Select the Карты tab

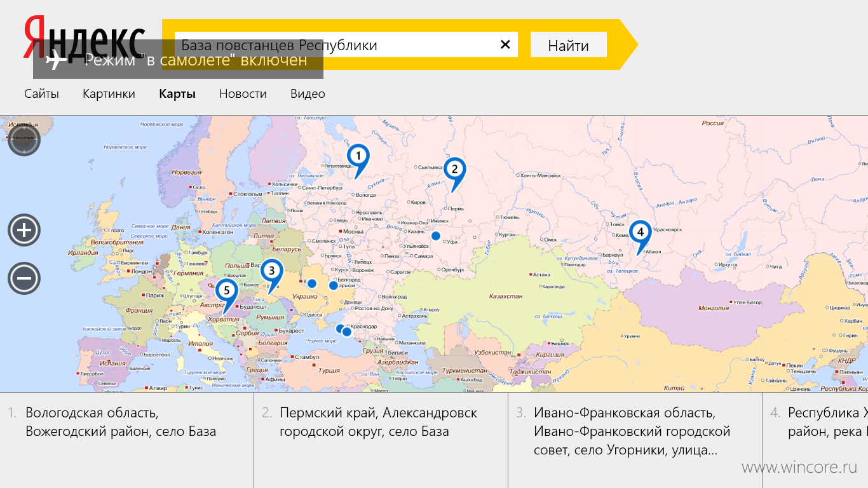pyautogui.click(x=177, y=94)
